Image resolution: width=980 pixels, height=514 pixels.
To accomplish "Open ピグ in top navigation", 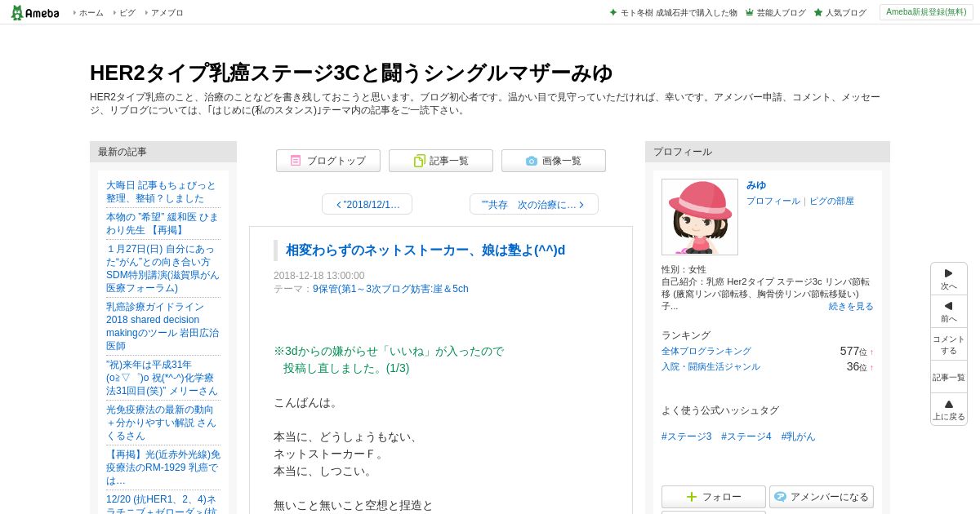I will pyautogui.click(x=127, y=12).
